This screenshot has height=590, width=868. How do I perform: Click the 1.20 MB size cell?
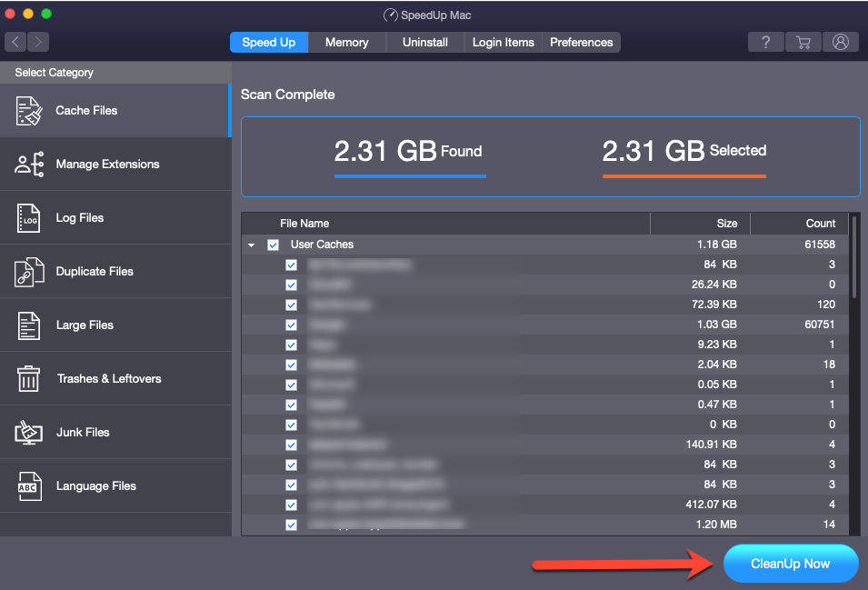(716, 525)
